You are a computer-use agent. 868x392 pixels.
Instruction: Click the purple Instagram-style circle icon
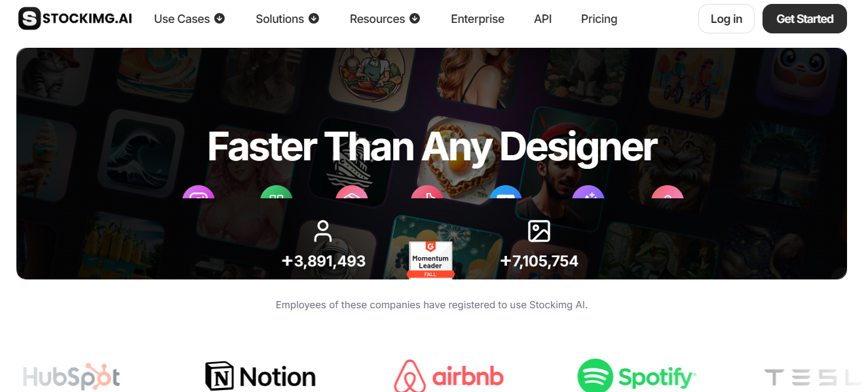(198, 192)
